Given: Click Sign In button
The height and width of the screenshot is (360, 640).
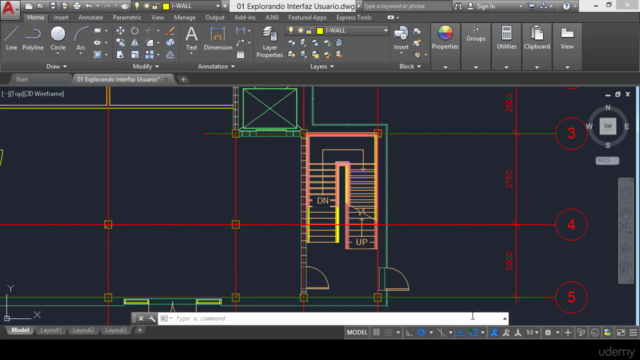Looking at the screenshot, I should coord(481,6).
